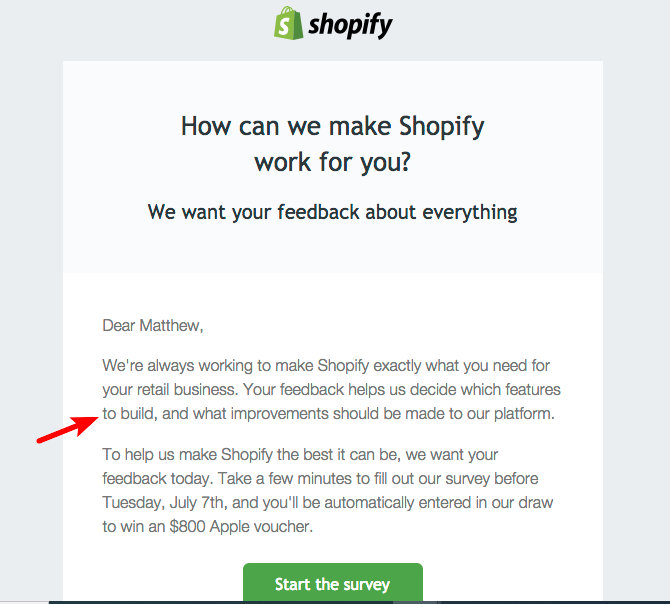This screenshot has width=670, height=604.
Task: Click the 'How can we make Shopify' heading line
Action: [333, 127]
